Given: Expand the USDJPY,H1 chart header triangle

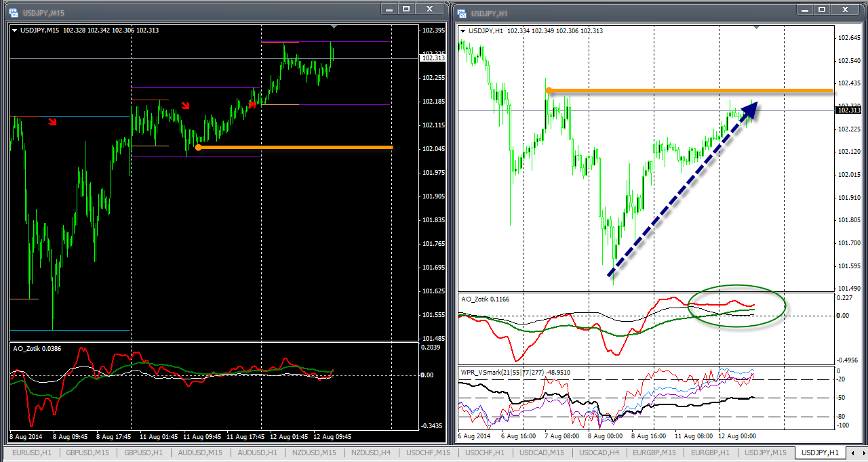Looking at the screenshot, I should tap(463, 31).
